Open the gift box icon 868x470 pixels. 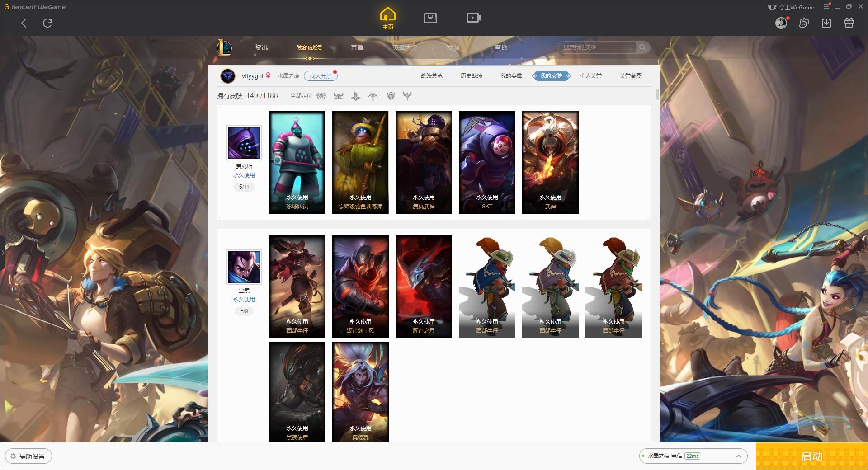click(x=849, y=23)
